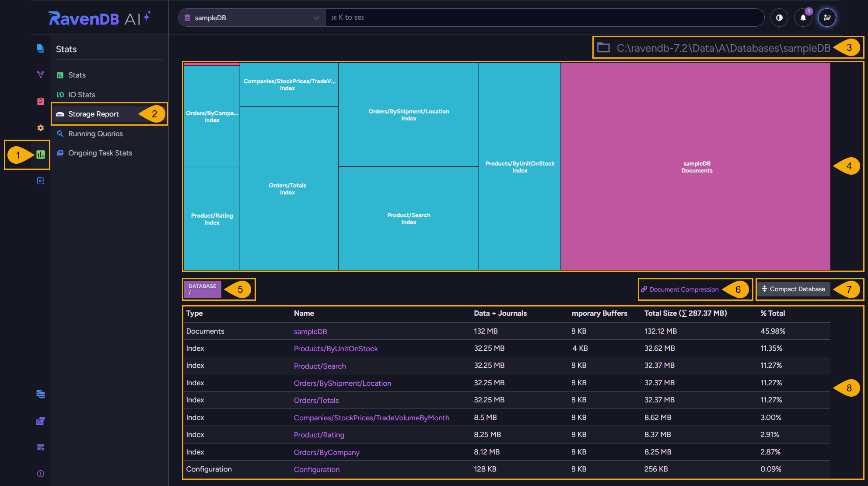Click the folder icon next to the database path
This screenshot has width=868, height=486.
(x=603, y=47)
